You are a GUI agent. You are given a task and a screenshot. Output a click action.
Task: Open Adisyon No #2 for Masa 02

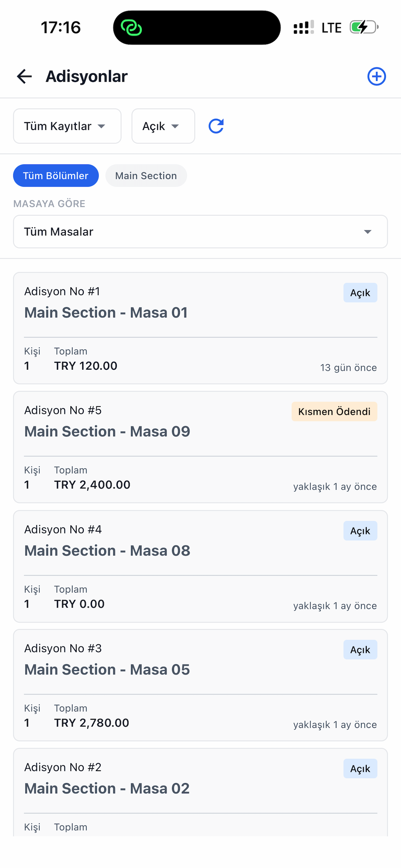(x=200, y=792)
